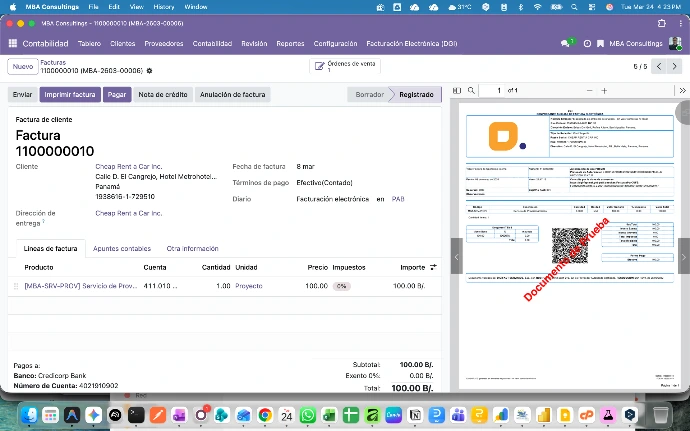Open the Reportes menu
Image resolution: width=690 pixels, height=431 pixels.
tap(290, 44)
